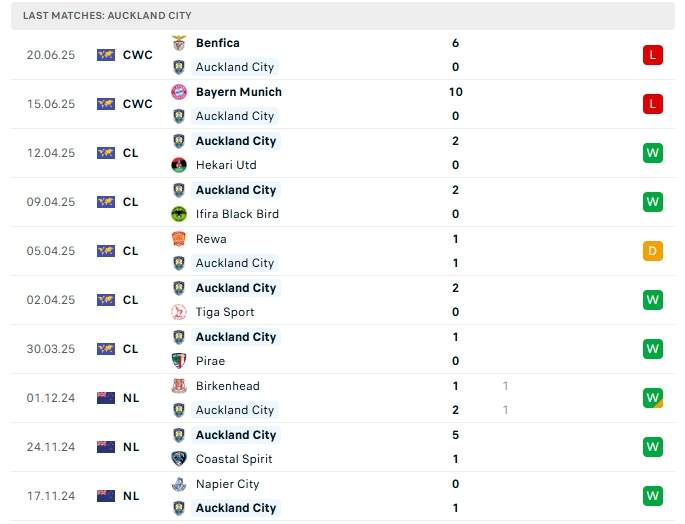Click the red L badge for Benfica match
The width and height of the screenshot is (685, 524).
653,55
